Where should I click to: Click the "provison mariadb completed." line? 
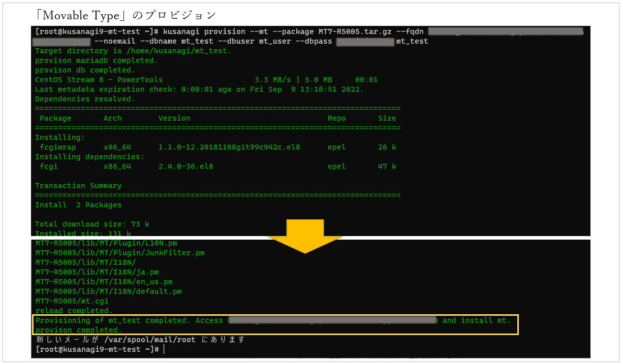97,60
